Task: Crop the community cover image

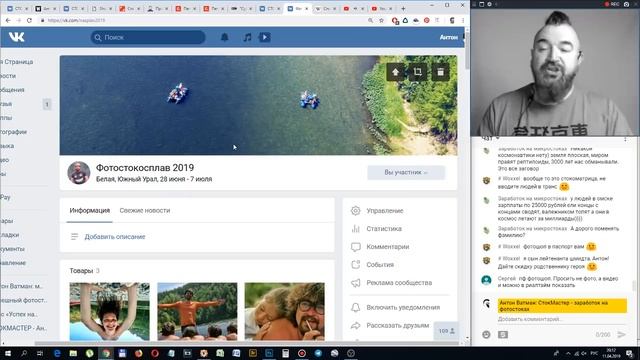Action: (418, 72)
